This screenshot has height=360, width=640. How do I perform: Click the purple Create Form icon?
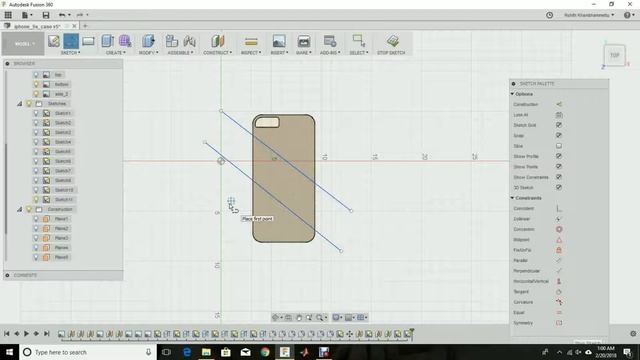coord(125,41)
